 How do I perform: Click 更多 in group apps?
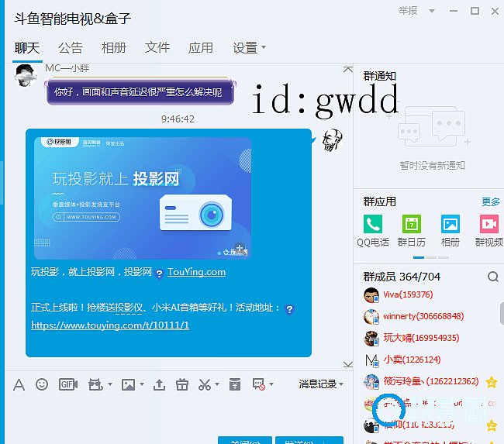[491, 201]
